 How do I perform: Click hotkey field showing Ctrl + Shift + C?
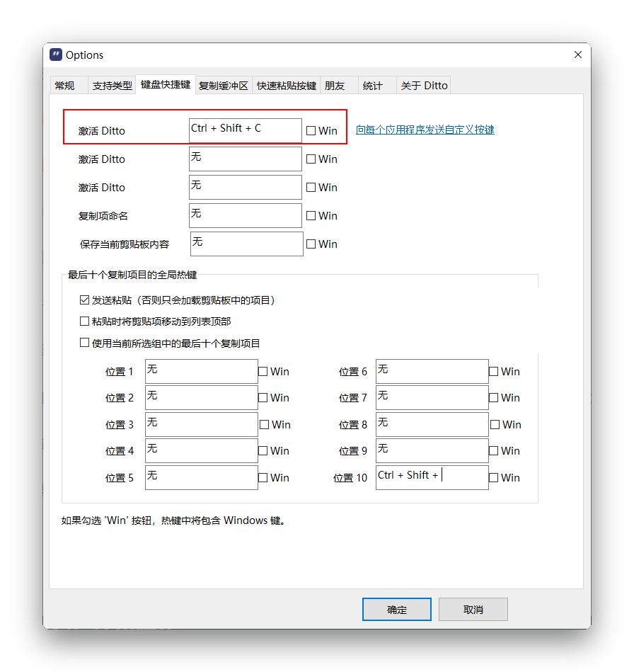(246, 131)
